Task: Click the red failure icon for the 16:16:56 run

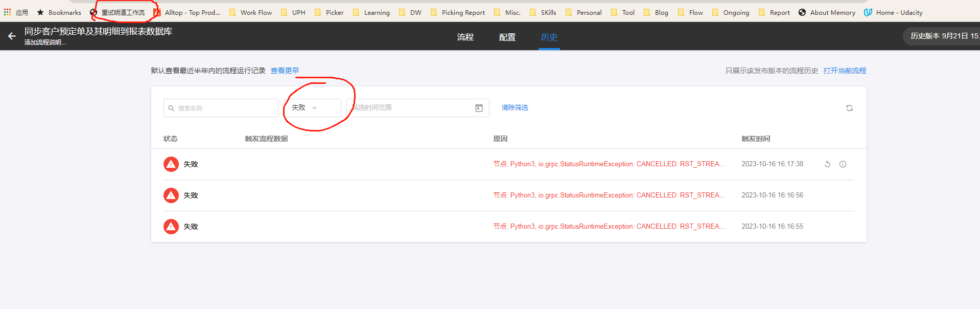Action: pos(171,195)
